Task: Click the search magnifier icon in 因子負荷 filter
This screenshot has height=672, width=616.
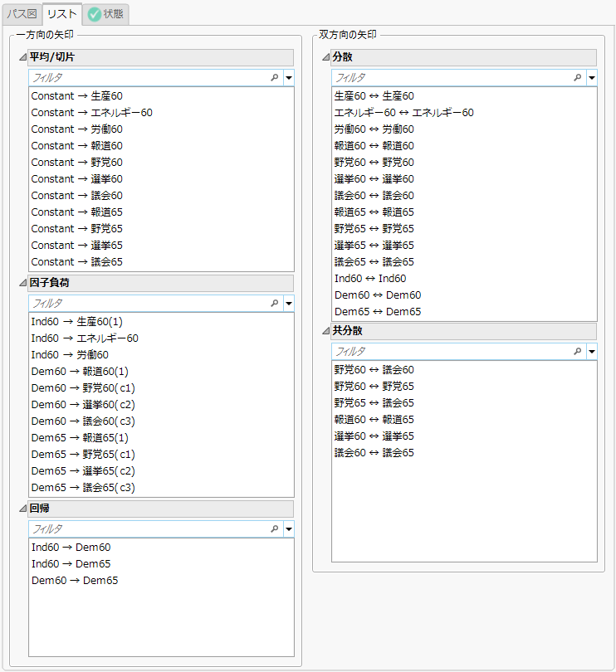Action: tap(275, 304)
